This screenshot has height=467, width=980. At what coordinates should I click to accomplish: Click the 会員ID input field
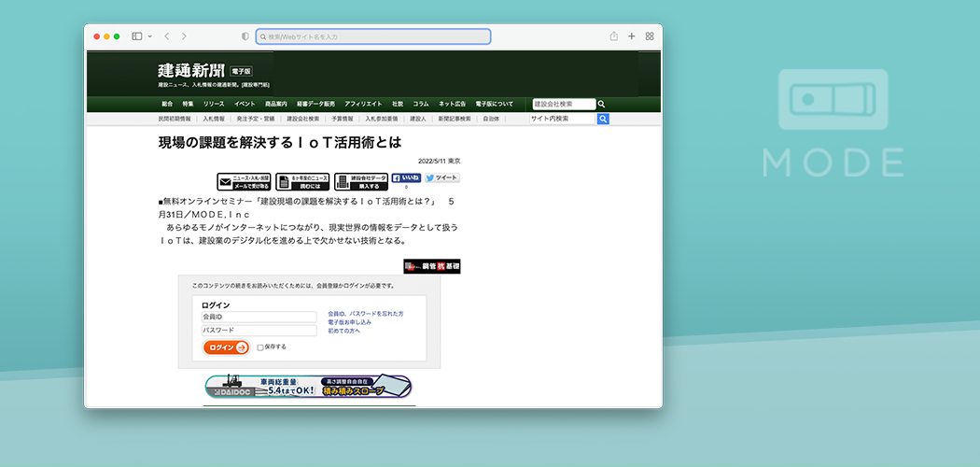(259, 317)
